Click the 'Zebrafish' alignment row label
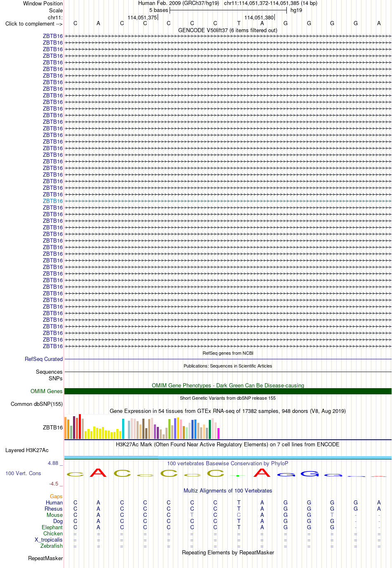 [52, 546]
